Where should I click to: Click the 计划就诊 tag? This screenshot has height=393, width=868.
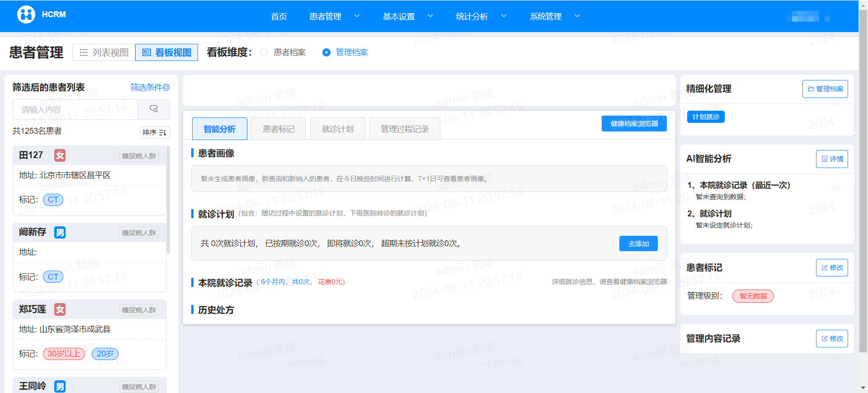[706, 117]
